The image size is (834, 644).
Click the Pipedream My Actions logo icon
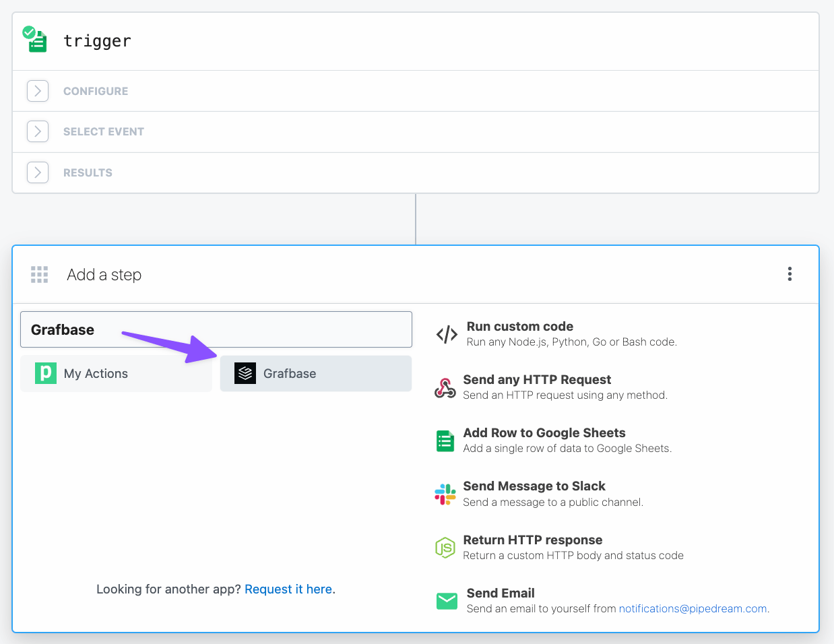click(x=45, y=373)
